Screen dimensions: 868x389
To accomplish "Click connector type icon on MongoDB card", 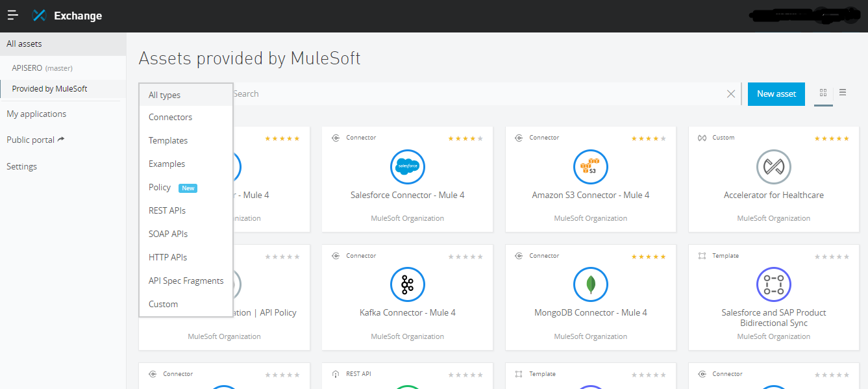I will point(519,256).
